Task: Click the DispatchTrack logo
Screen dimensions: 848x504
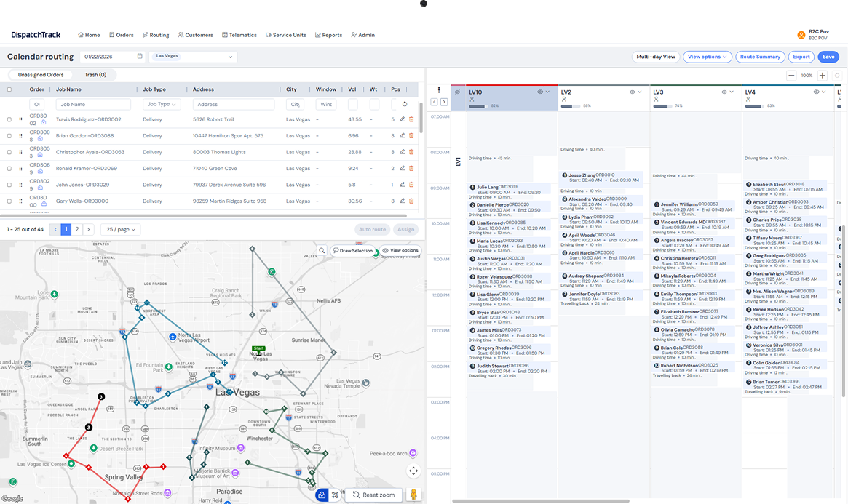Action: (36, 35)
